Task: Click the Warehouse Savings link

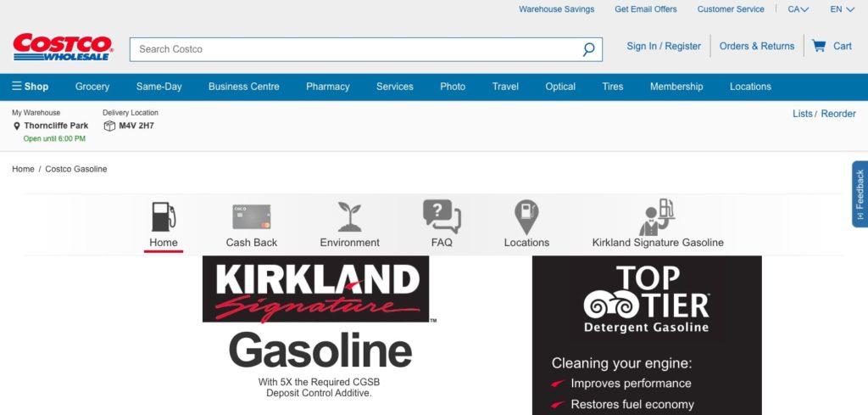Action: (x=556, y=8)
